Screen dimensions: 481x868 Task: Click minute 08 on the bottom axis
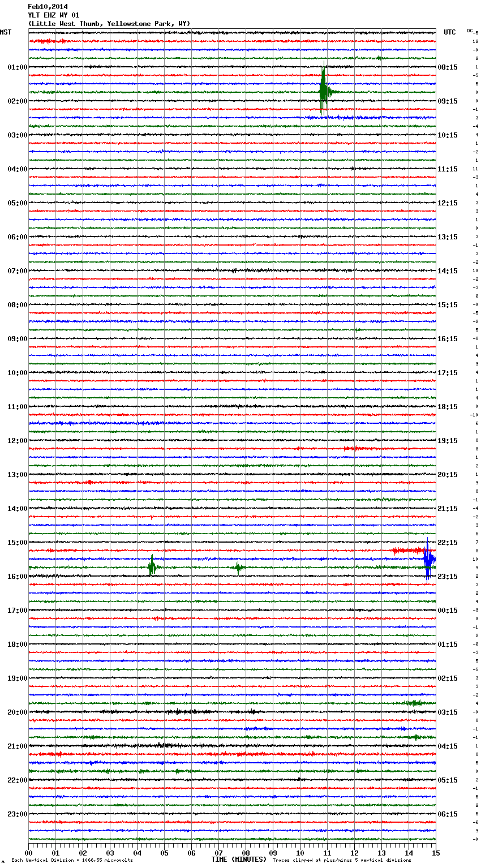[x=246, y=853]
